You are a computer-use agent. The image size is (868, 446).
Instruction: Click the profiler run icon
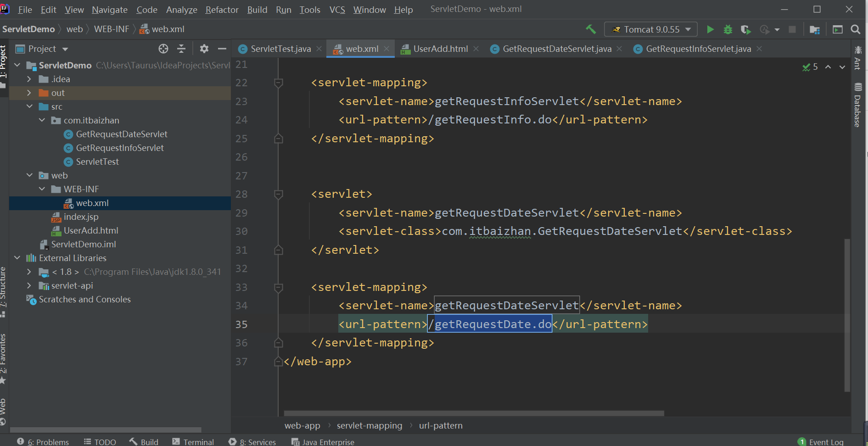click(x=765, y=29)
